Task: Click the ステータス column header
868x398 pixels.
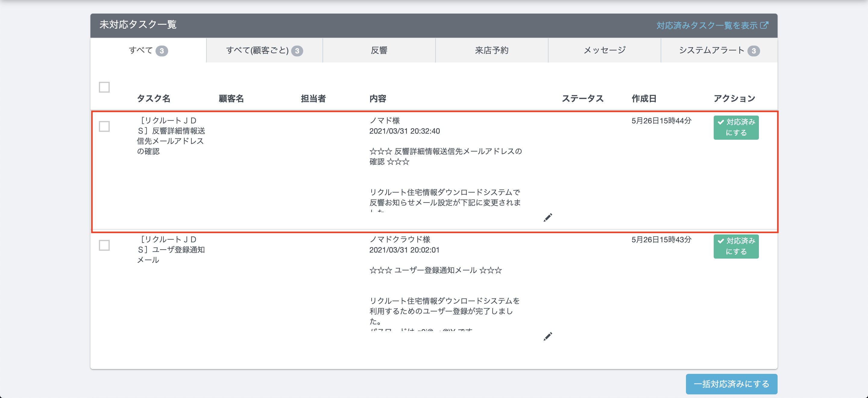Action: 583,98
